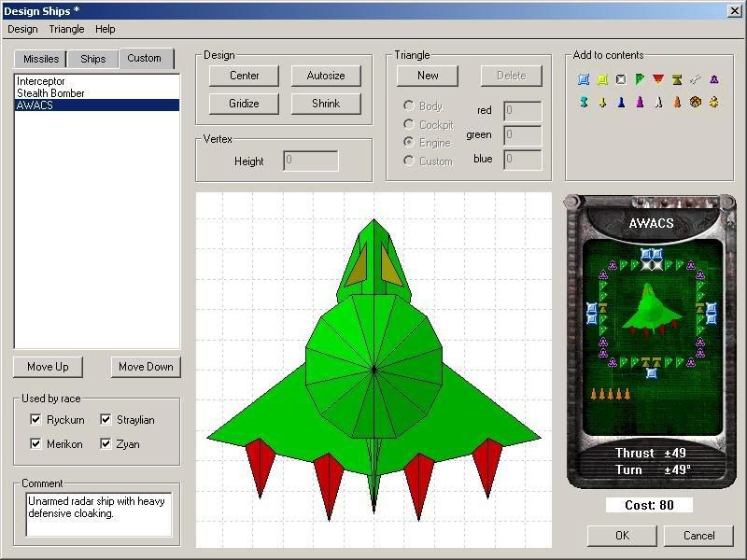Select the Custom triangle type radio

click(x=408, y=161)
